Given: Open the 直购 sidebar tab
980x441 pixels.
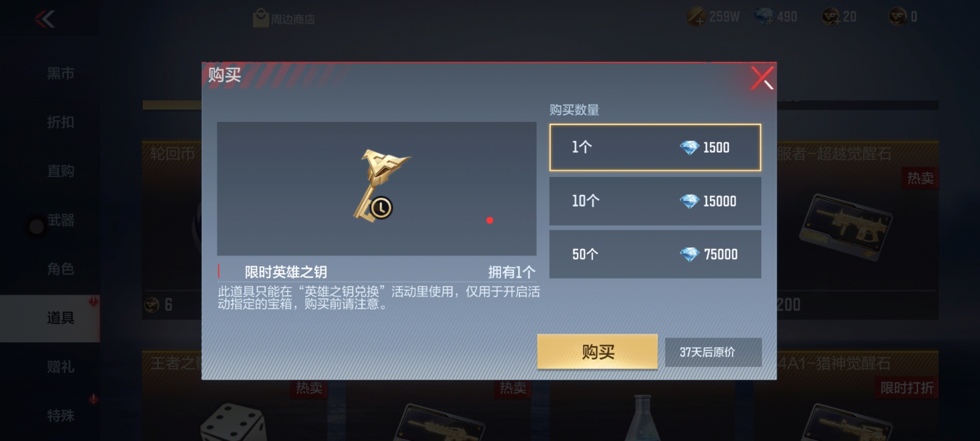Looking at the screenshot, I should pyautogui.click(x=60, y=171).
